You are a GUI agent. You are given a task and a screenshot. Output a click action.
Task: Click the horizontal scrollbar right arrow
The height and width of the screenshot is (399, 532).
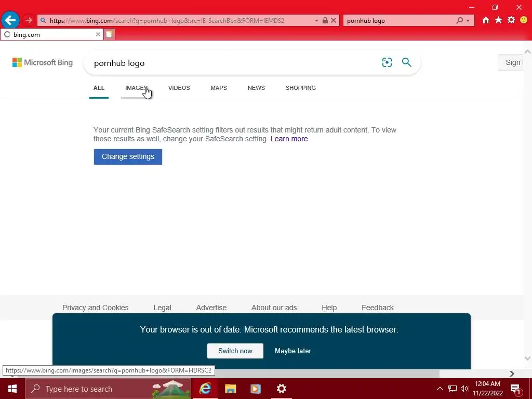click(512, 374)
